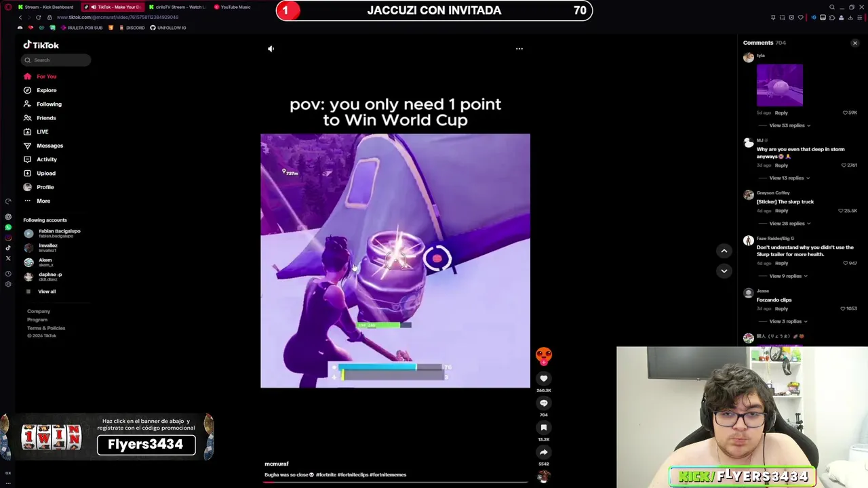Open the DISCORD bookmark
This screenshot has width=868, height=488.
click(132, 28)
